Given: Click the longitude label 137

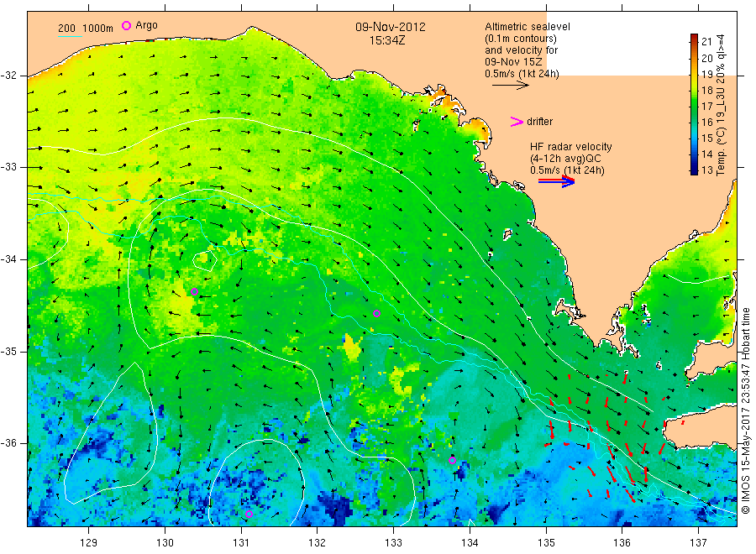Looking at the screenshot, I should point(698,543).
